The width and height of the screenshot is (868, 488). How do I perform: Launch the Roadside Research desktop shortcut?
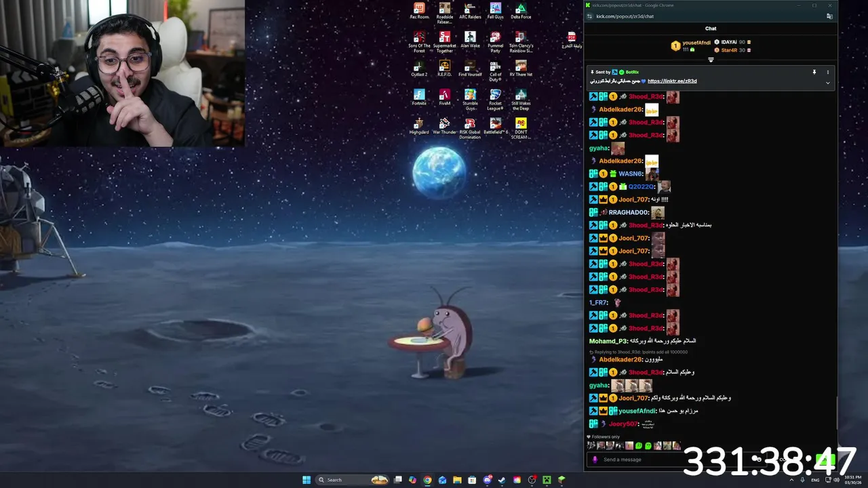[x=445, y=13]
